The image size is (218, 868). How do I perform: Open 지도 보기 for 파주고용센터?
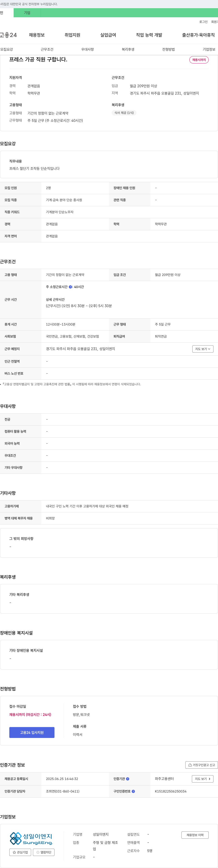203,779
